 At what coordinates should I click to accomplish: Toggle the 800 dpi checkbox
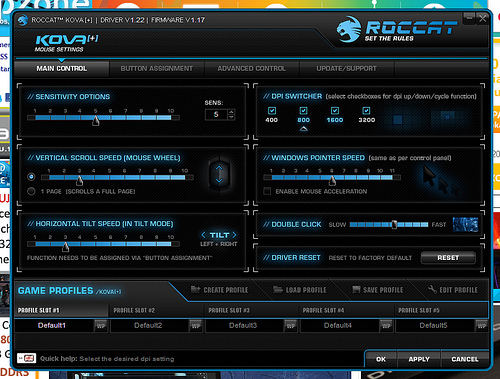(303, 111)
